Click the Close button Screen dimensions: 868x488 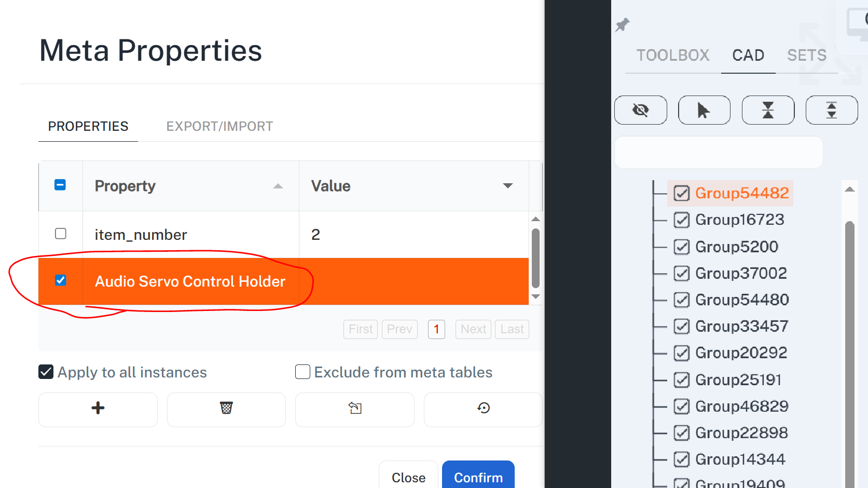408,477
